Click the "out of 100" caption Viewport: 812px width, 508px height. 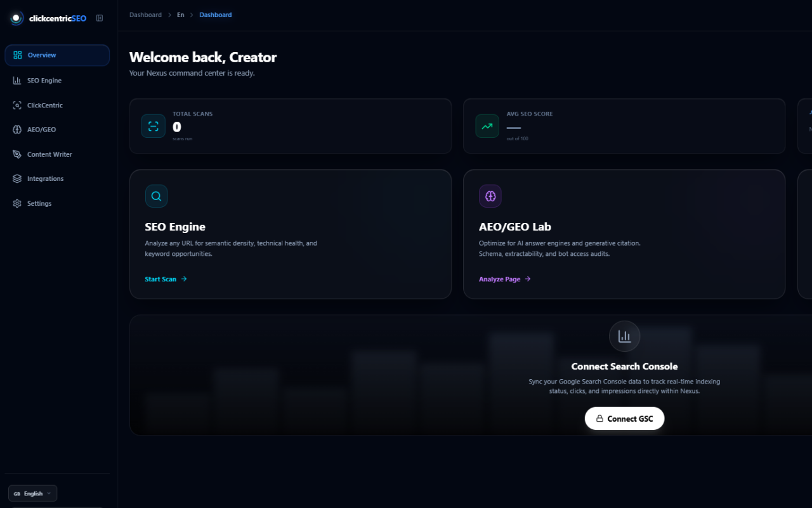coord(517,138)
